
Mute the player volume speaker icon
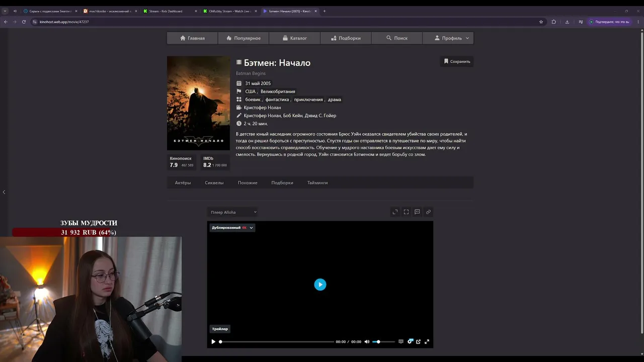367,342
